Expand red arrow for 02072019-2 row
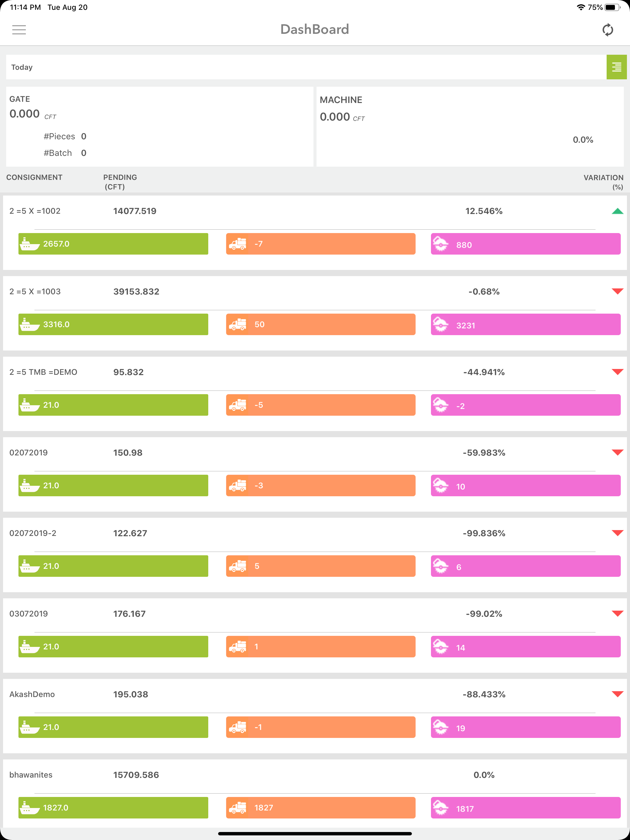 (617, 533)
